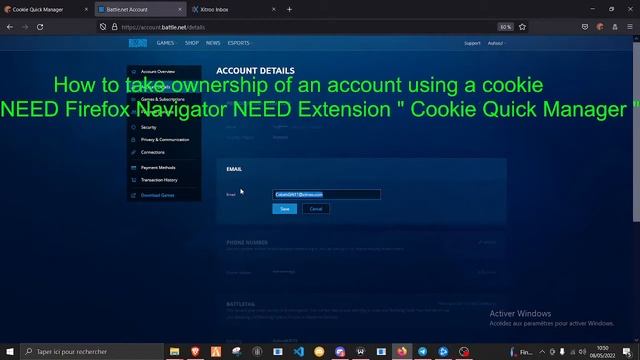
Task: Open Payment Methods in the sidebar
Action: [x=158, y=168]
